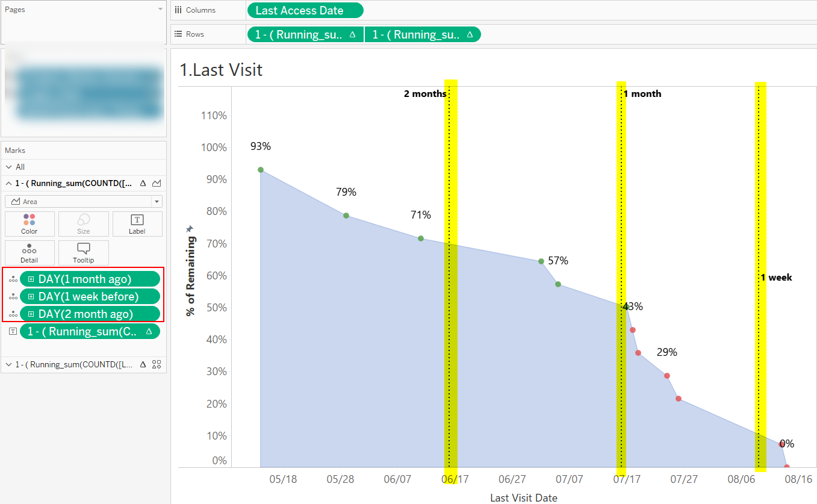Select the Last Access Date pill on Columns
The width and height of the screenshot is (817, 504).
point(305,10)
